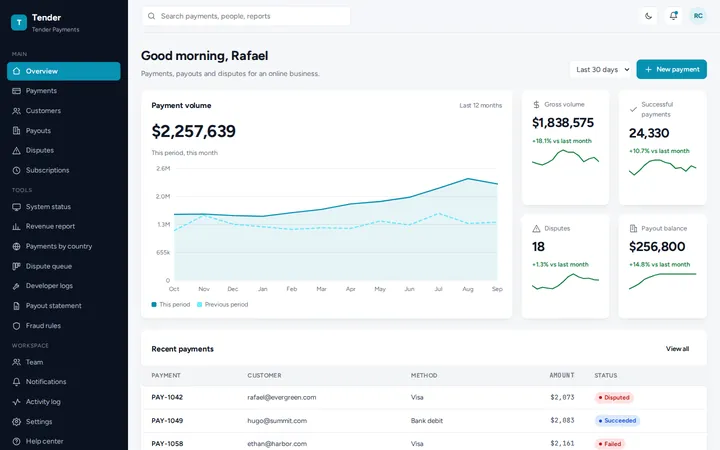Click the building icon on Payout balance card
Screen dimensions: 720x450
pos(633,229)
